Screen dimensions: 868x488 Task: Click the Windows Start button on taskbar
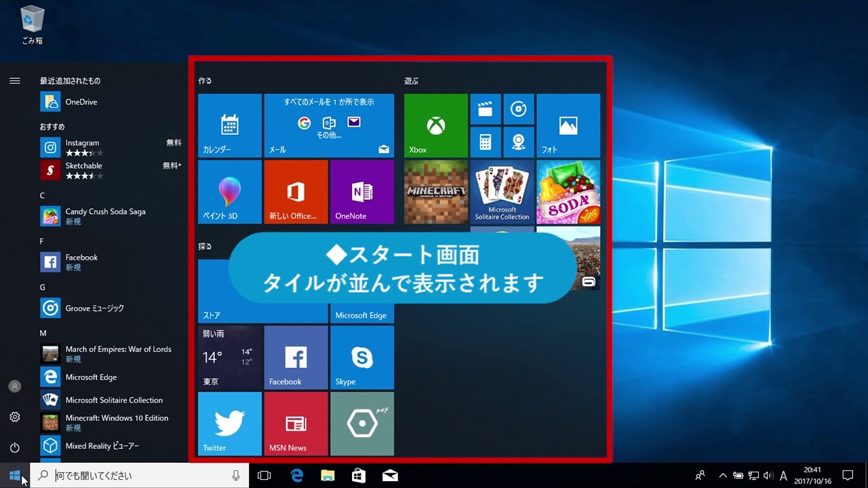click(15, 475)
